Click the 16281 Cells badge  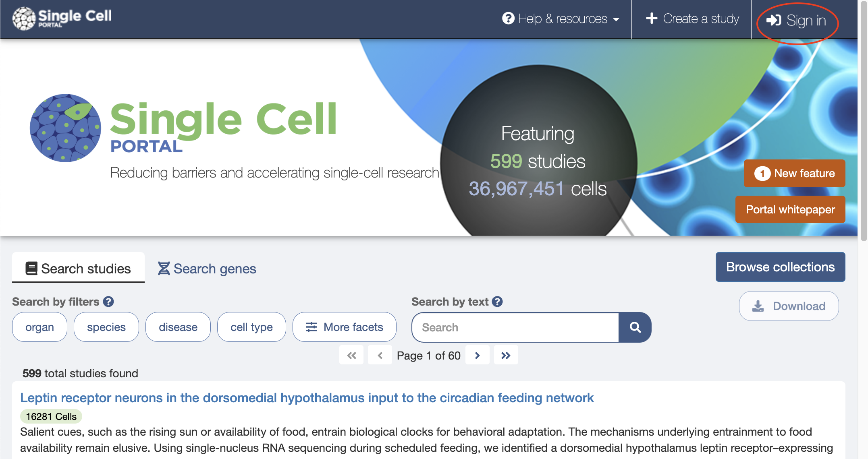(51, 416)
